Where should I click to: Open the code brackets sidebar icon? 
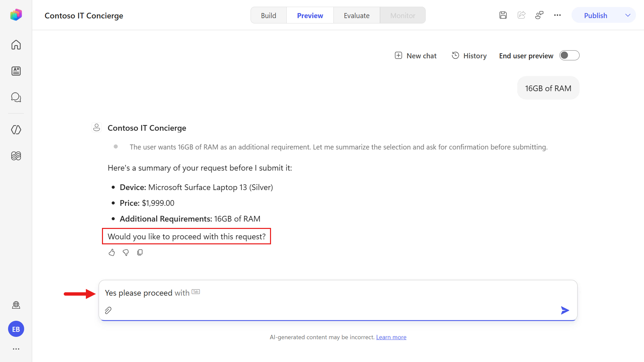16,130
